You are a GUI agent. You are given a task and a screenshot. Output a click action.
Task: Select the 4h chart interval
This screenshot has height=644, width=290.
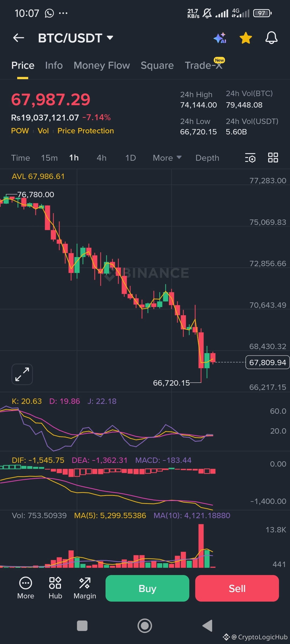[102, 158]
